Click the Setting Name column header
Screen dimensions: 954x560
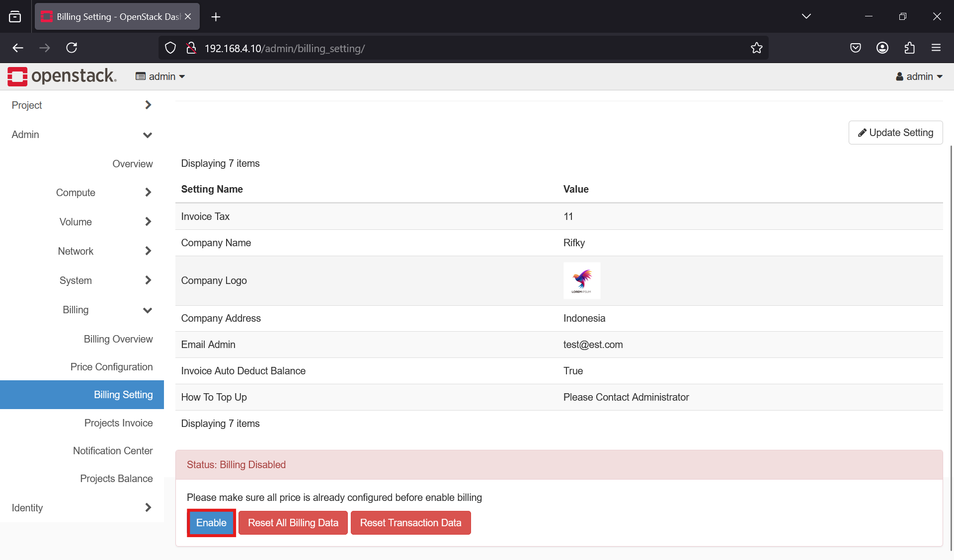pos(212,189)
